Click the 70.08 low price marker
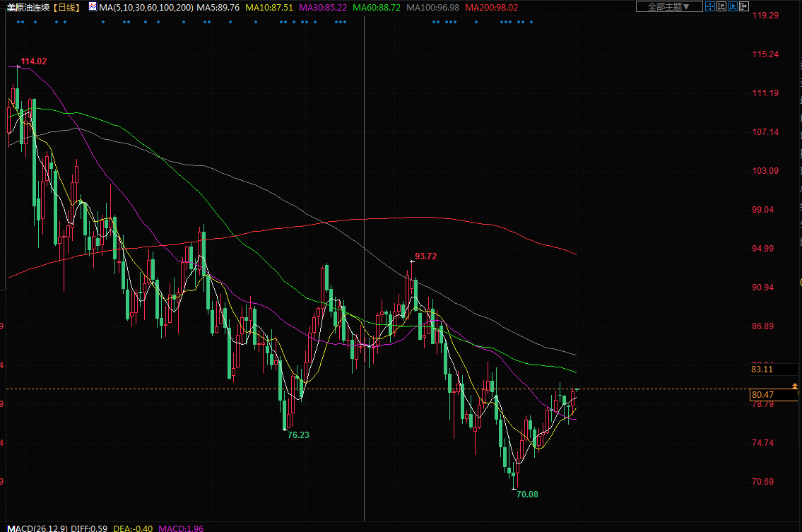Image resolution: width=802 pixels, height=532 pixels. [527, 495]
